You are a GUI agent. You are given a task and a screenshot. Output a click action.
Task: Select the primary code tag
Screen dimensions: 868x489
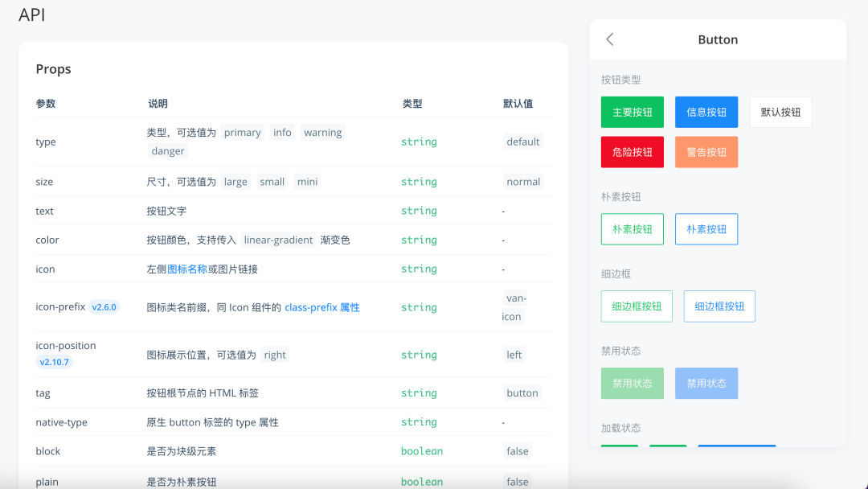pyautogui.click(x=243, y=133)
